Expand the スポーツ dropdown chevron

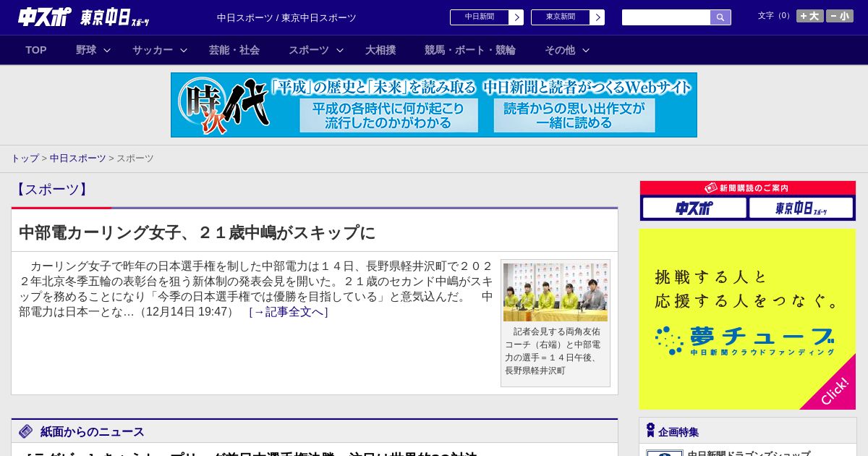pyautogui.click(x=340, y=50)
